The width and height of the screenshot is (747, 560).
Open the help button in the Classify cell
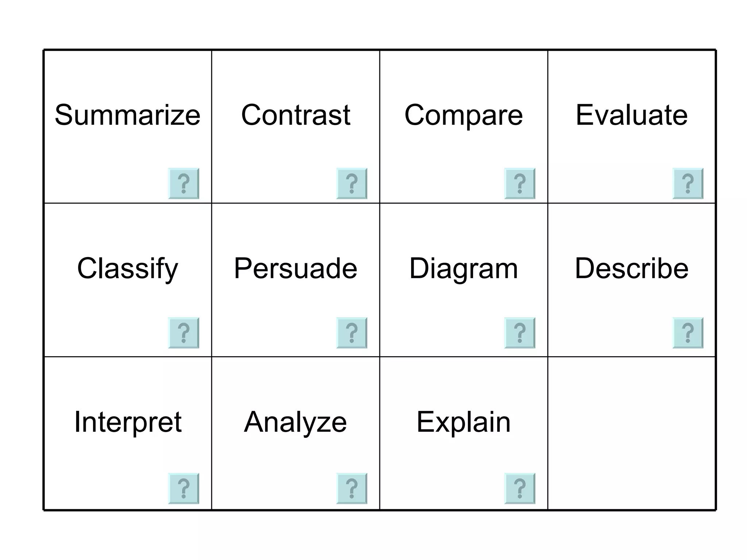[183, 333]
